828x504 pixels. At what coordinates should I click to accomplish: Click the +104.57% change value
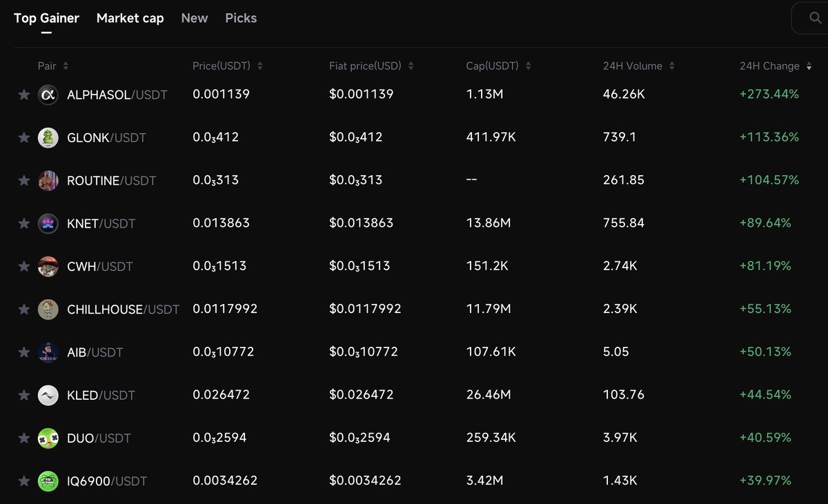tap(769, 179)
